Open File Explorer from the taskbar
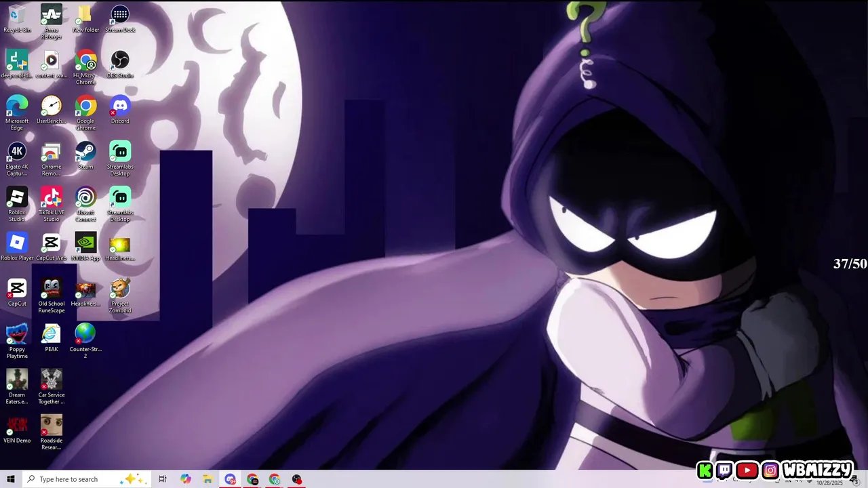The image size is (868, 488). pyautogui.click(x=208, y=479)
